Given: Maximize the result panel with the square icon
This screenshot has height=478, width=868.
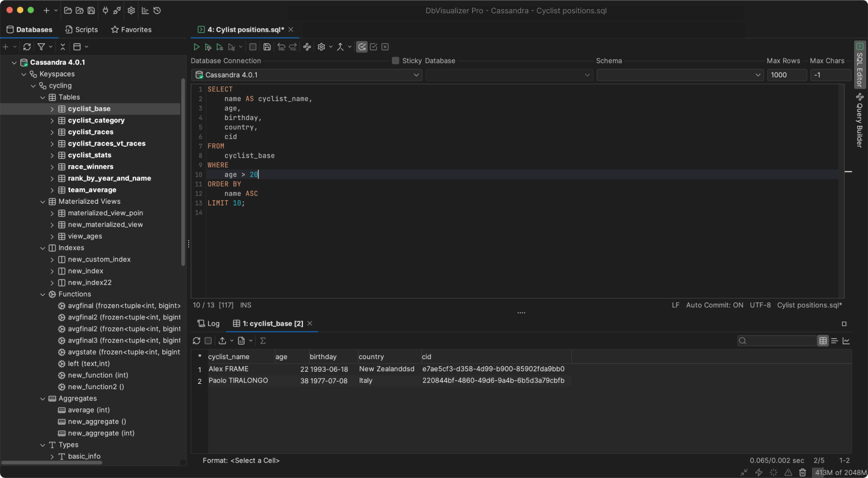Looking at the screenshot, I should [844, 324].
